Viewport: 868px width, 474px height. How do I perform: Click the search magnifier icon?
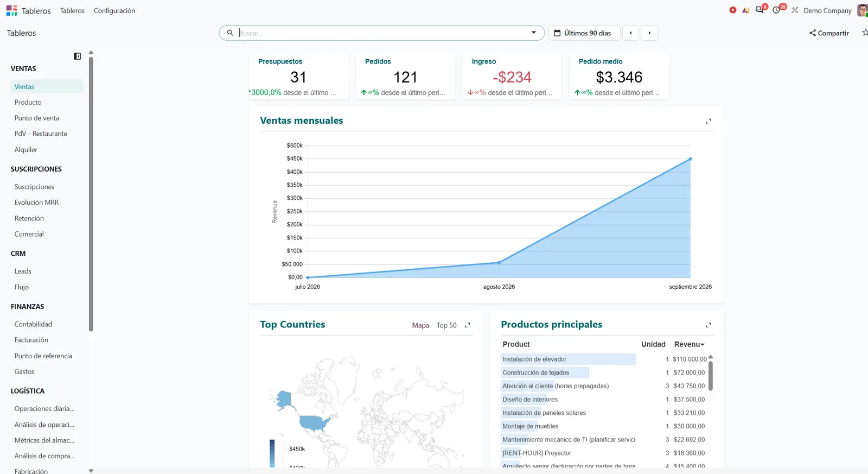230,33
